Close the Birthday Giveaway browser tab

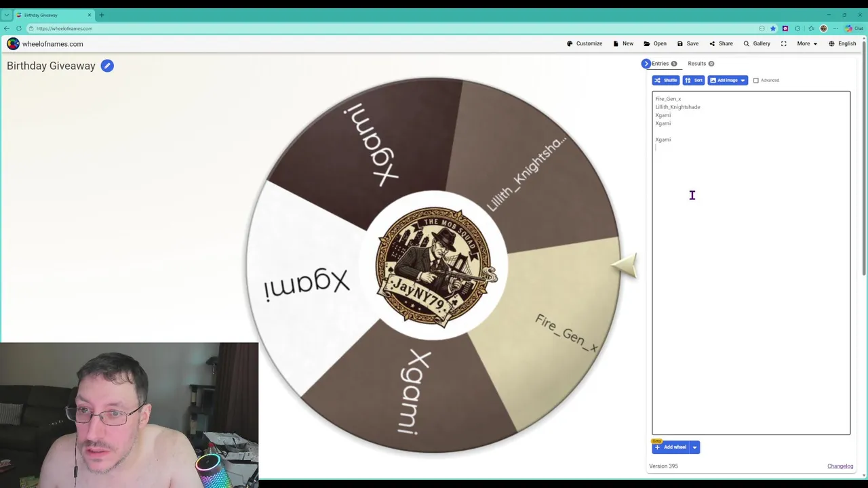[89, 15]
